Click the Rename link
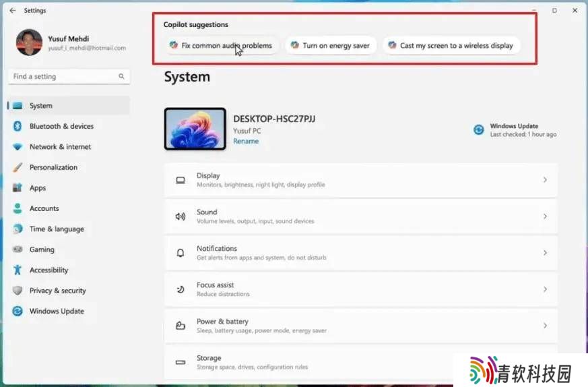 pyautogui.click(x=246, y=141)
